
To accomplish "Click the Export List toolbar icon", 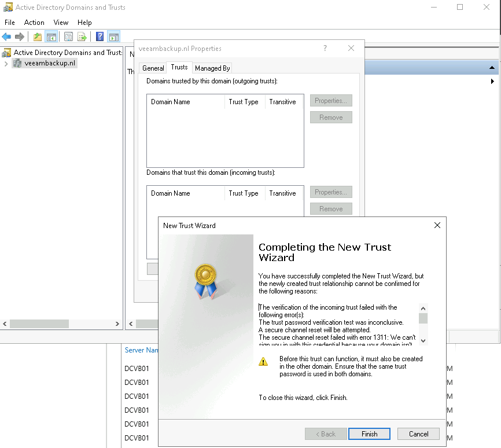I will tap(82, 37).
